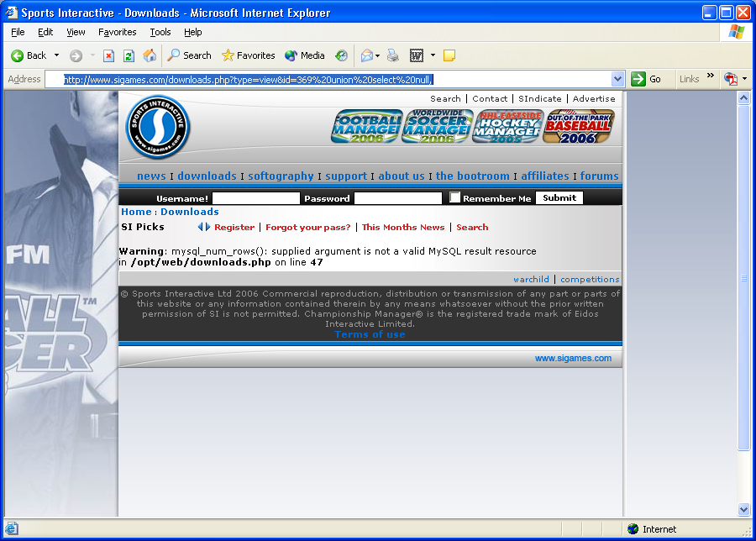756x541 pixels.
Task: Open the Football Manager 2006 badge
Action: pos(366,126)
